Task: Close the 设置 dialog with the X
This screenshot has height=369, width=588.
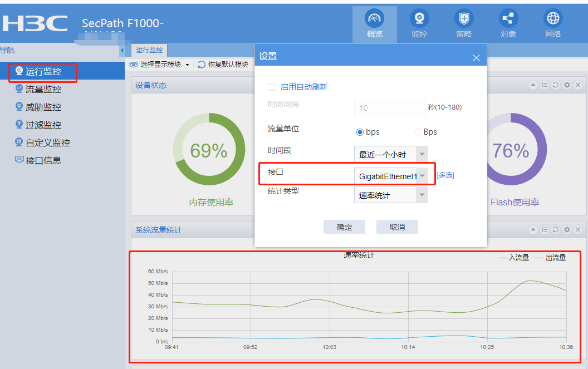Action: click(x=476, y=58)
